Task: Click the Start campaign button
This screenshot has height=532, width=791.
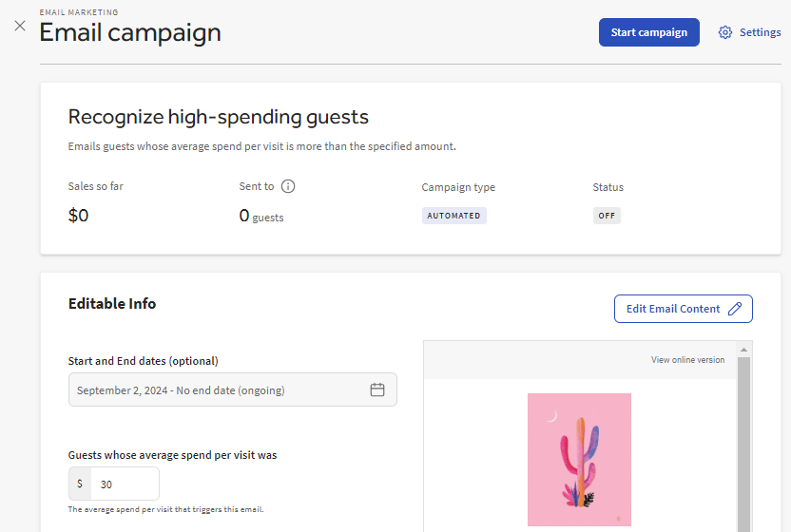Action: (648, 32)
